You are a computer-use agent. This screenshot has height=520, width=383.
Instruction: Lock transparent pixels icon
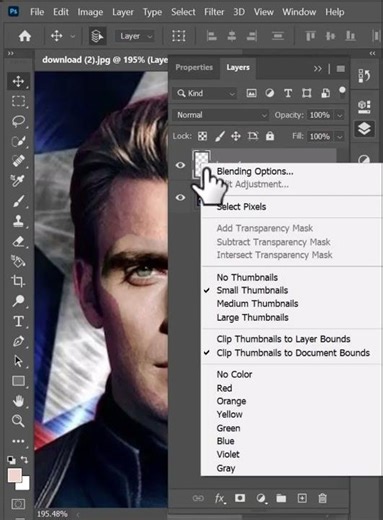click(x=202, y=136)
